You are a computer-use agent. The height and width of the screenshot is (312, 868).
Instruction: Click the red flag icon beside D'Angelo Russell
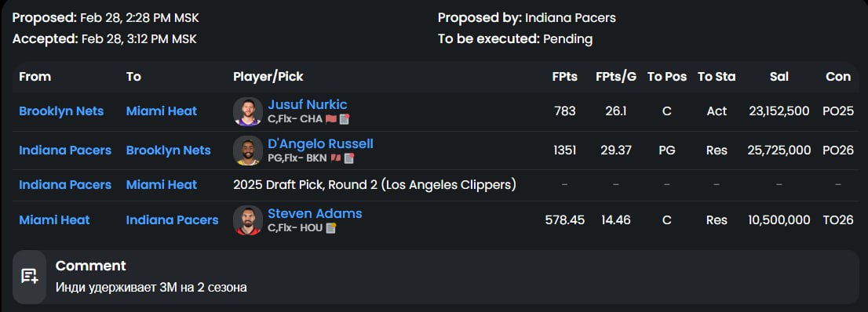click(335, 158)
